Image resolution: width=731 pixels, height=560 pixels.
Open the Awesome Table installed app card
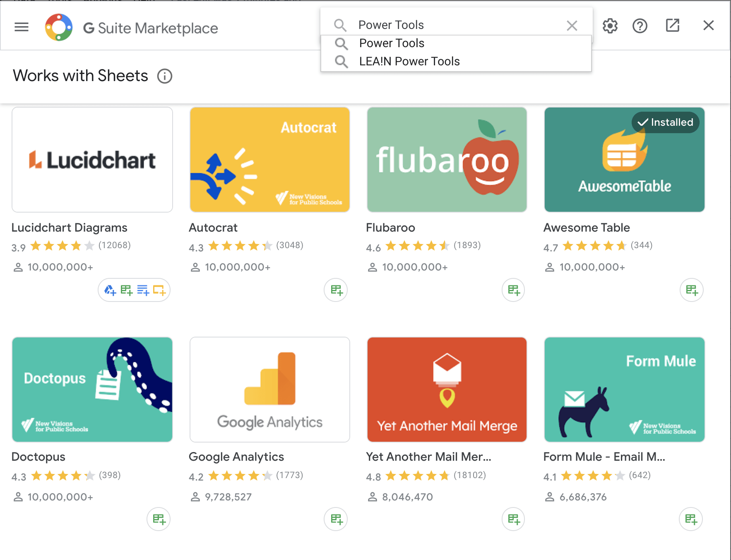click(624, 160)
